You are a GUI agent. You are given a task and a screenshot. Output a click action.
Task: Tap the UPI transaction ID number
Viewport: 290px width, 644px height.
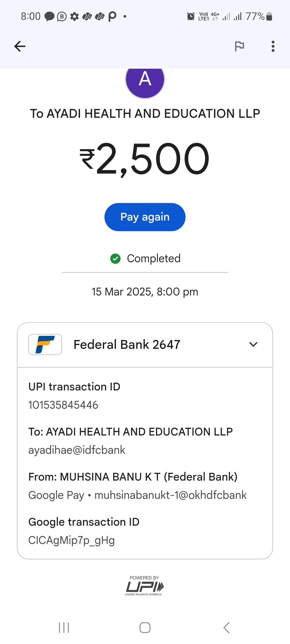(x=63, y=405)
